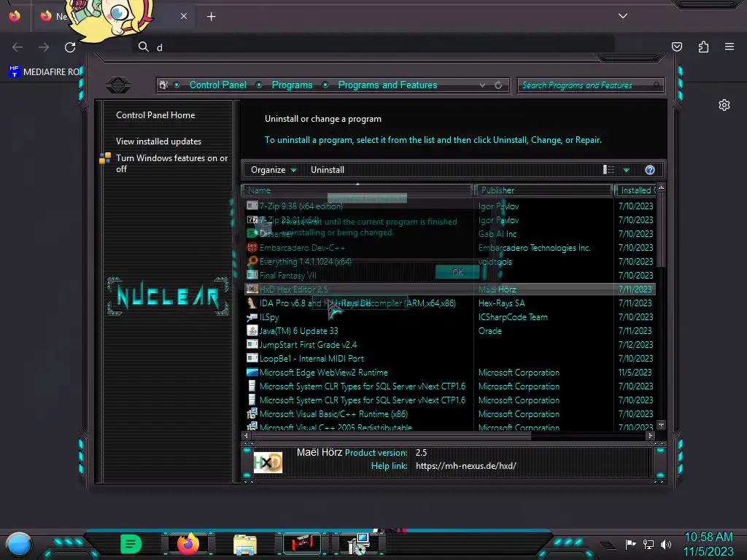Screen dimensions: 747x560
Task: Click Firefox reload page icon
Action: [70, 47]
